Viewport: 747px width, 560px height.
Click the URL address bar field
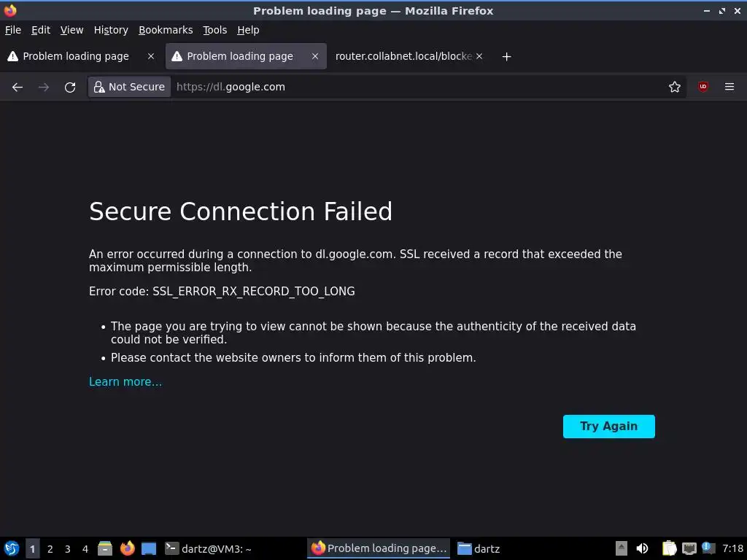point(416,87)
